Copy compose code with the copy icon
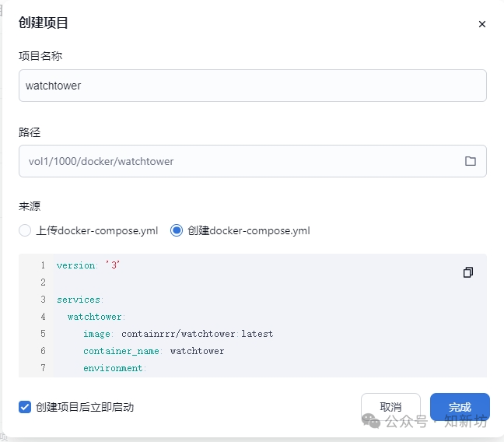Viewport: 504px width, 442px height. click(x=468, y=272)
